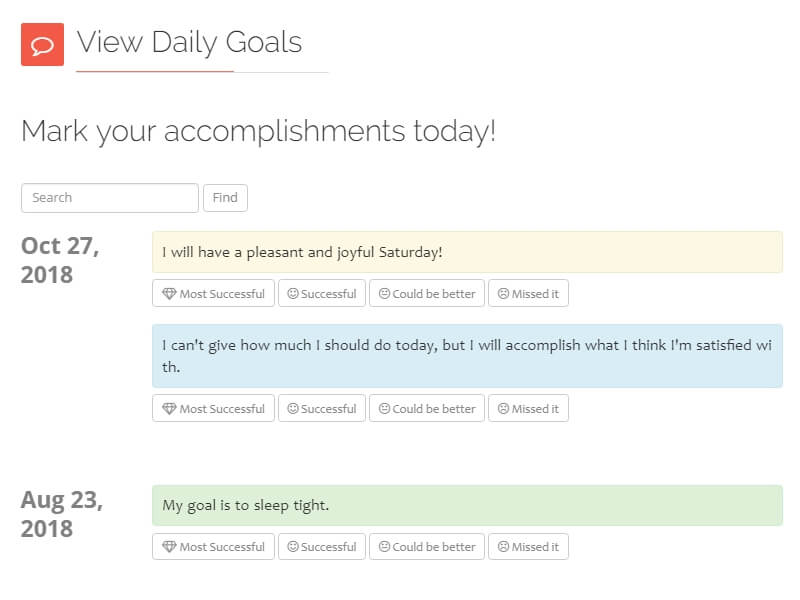This screenshot has width=800, height=600.
Task: Choose Missed it for sleep tight goal
Action: pos(529,546)
